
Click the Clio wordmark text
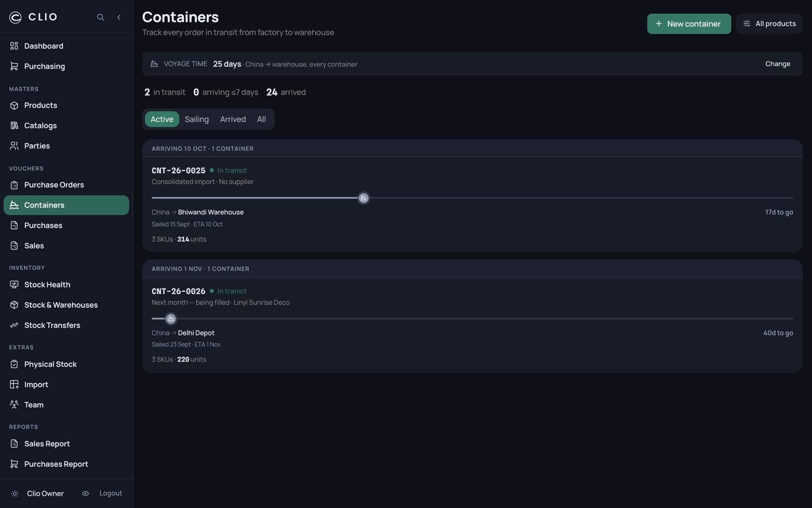click(43, 17)
